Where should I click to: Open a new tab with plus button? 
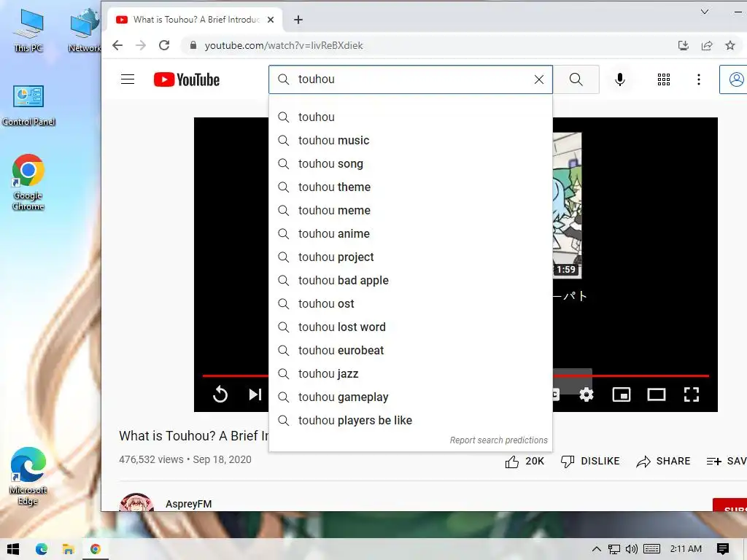coord(298,20)
